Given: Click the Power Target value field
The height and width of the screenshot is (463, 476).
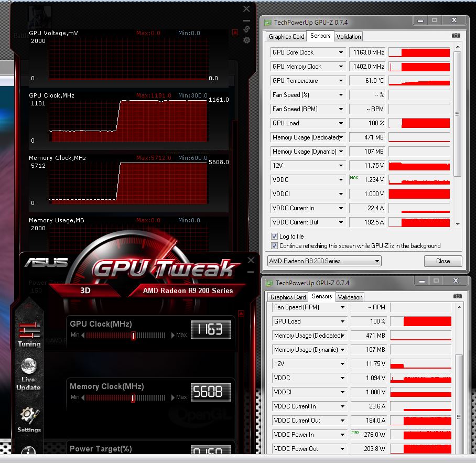Looking at the screenshot, I should pos(211,450).
